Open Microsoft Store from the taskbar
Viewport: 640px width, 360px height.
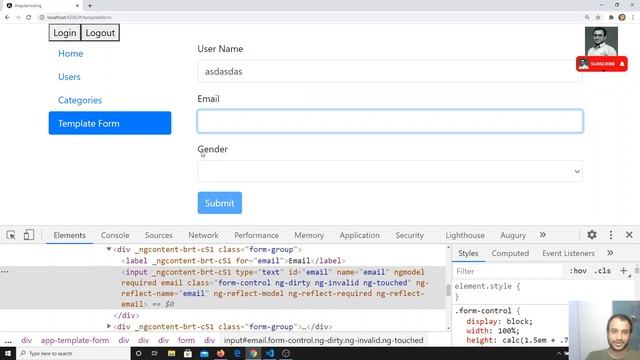(x=188, y=353)
